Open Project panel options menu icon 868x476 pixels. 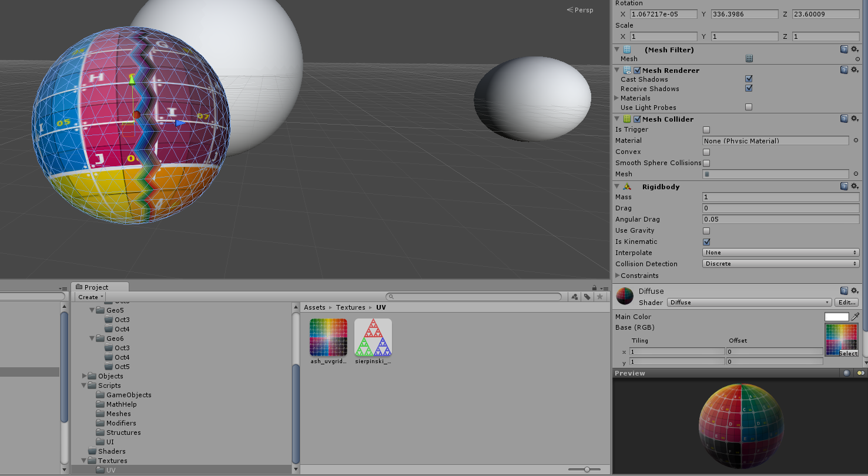pos(604,288)
